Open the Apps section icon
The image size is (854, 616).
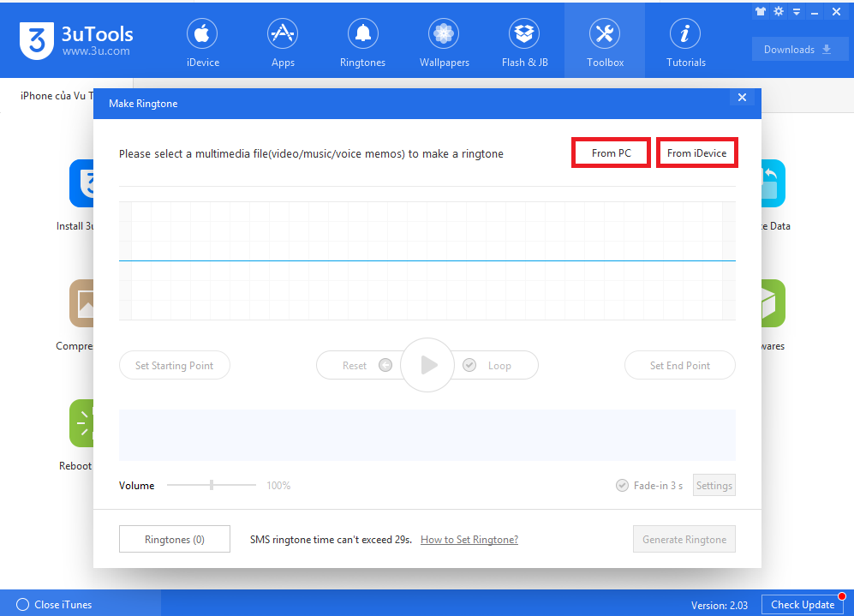[x=283, y=34]
